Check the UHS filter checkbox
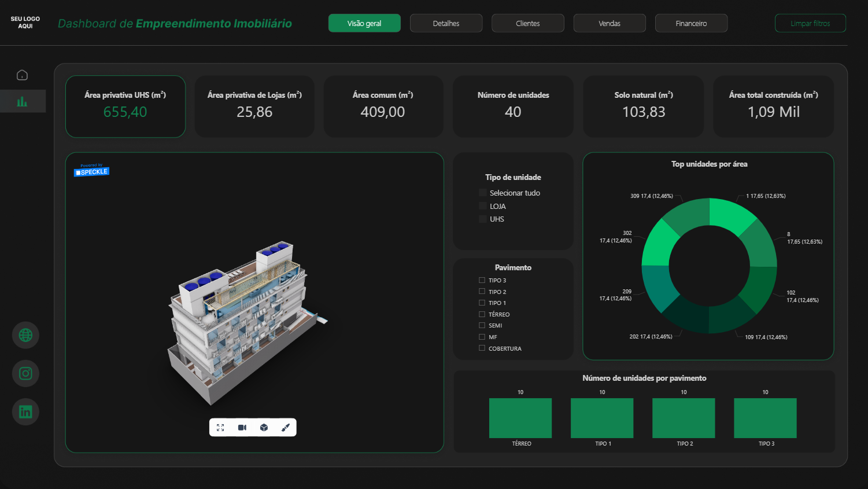This screenshot has width=868, height=489. click(483, 219)
